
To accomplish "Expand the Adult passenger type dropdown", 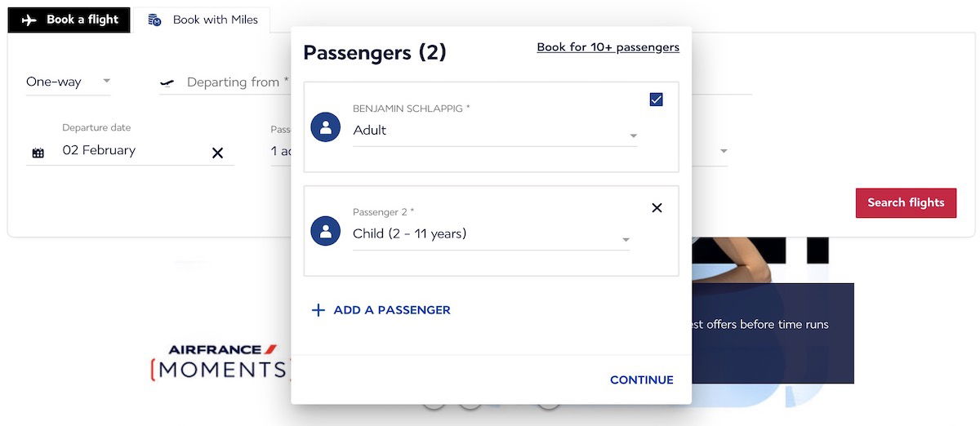I will point(495,131).
